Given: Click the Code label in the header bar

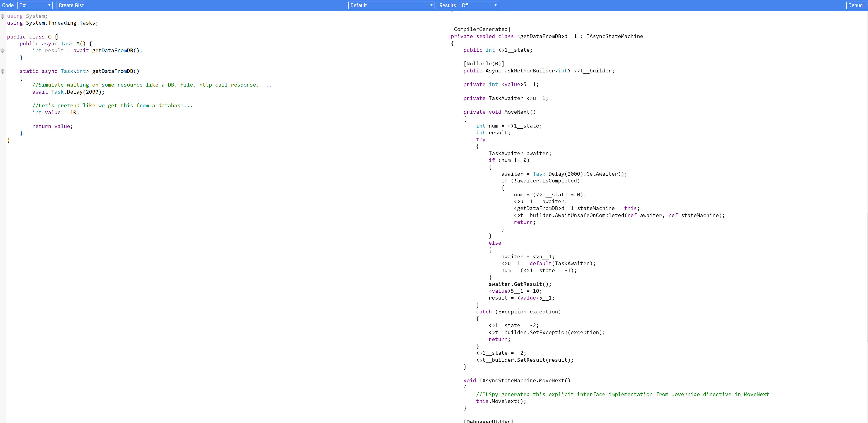Looking at the screenshot, I should (x=8, y=5).
